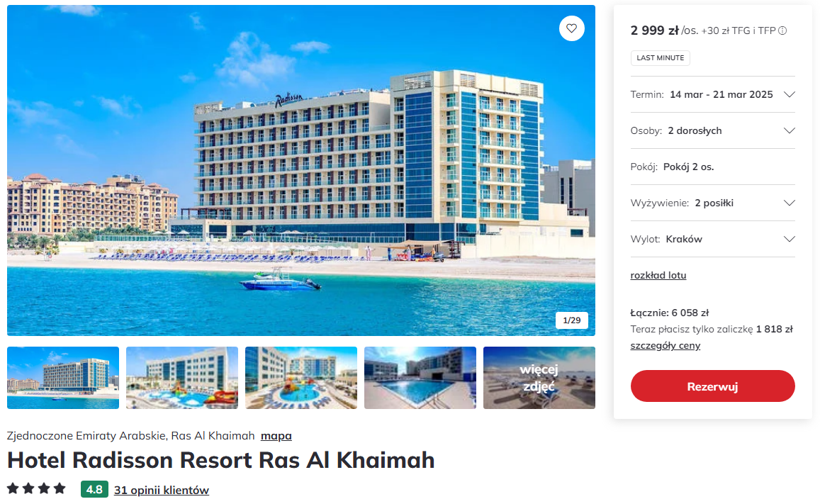Screen dimensions: 820x504
Task: Select fourth thumbnail of swimming pool
Action: pos(420,378)
